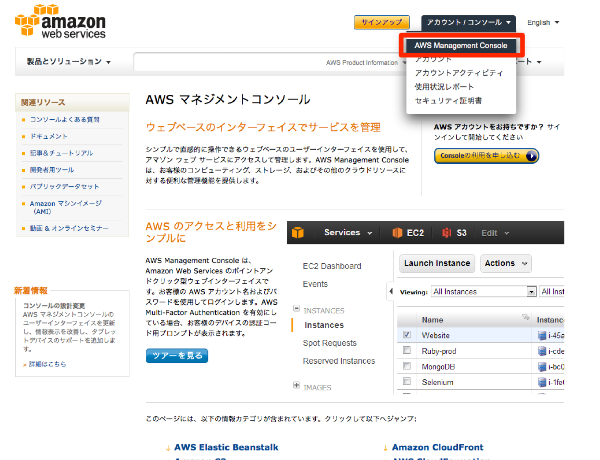Open EC2 Dashboard in sidebar
Image resolution: width=600 pixels, height=460 pixels.
coord(332,266)
